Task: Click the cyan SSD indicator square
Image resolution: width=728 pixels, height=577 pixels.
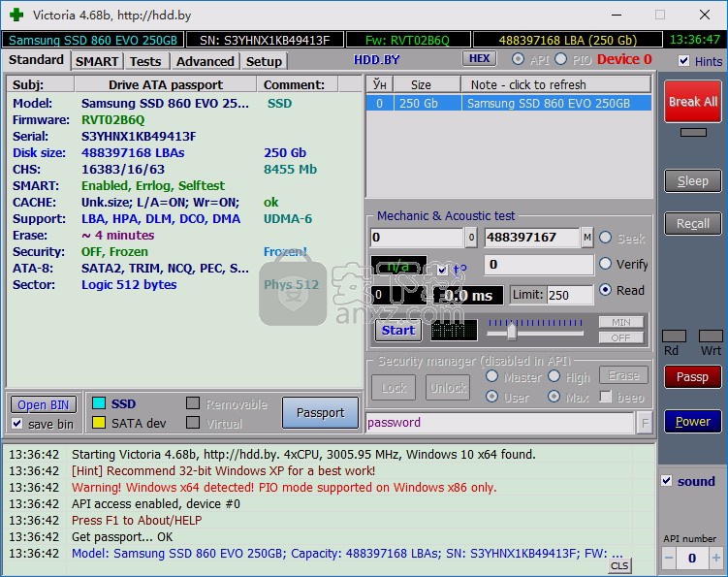Action: tap(99, 403)
